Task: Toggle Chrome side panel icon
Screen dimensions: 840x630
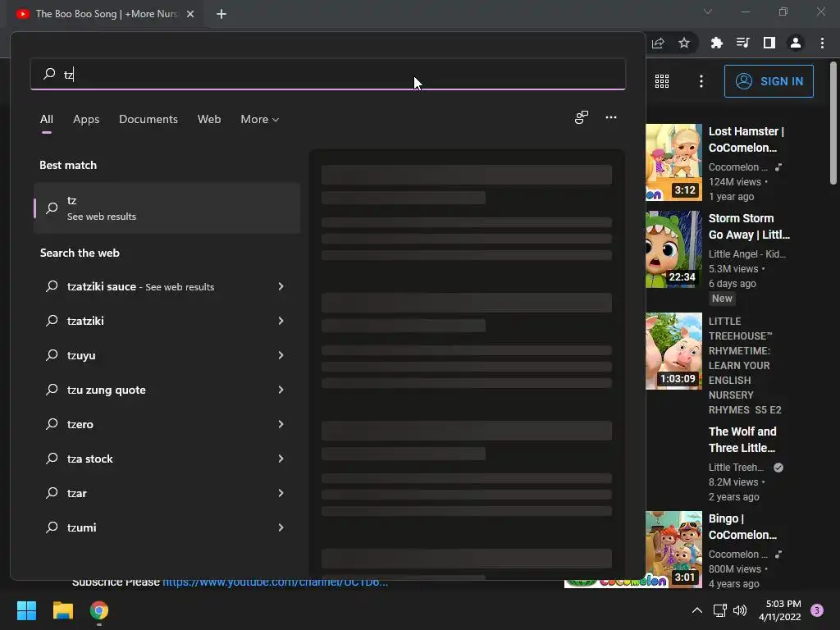Action: [x=769, y=43]
